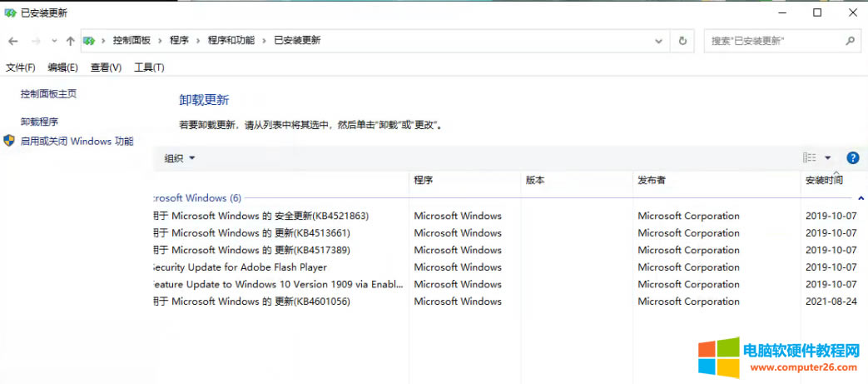Open help with the blue question icon

[x=852, y=158]
